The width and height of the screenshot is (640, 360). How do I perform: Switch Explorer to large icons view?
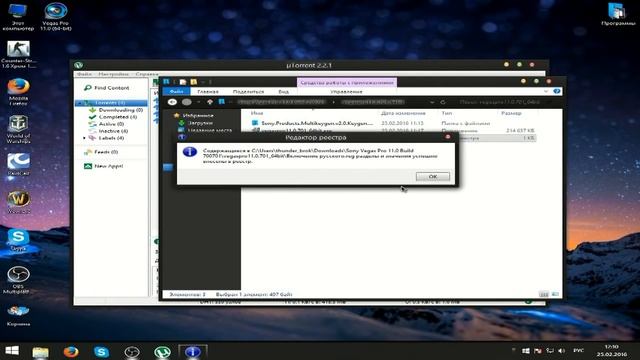(555, 294)
